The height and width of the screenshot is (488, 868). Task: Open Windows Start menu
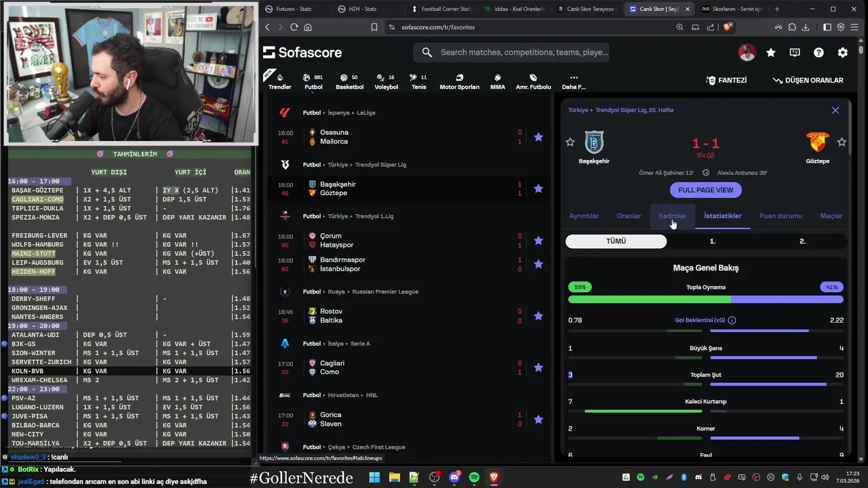374,477
